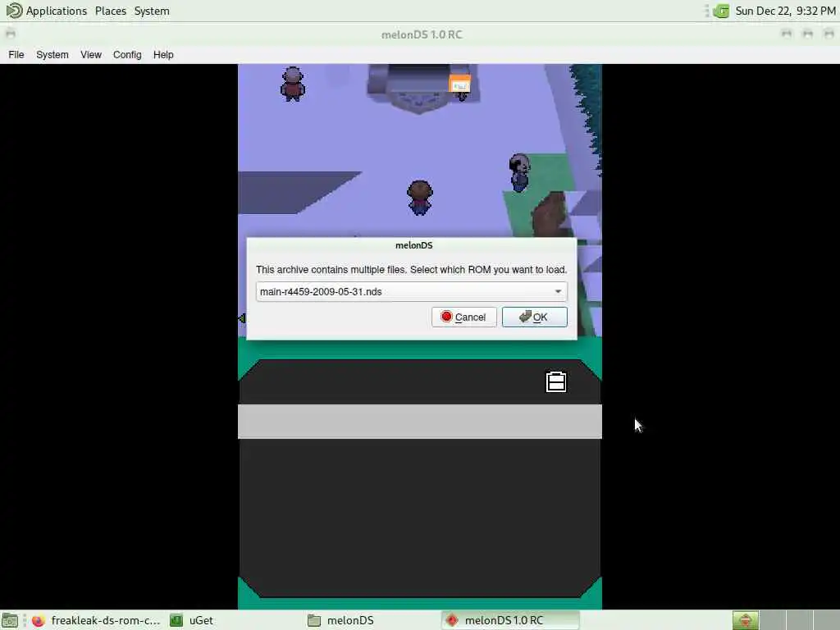Click the workspace switcher tray icon
840x630 pixels.
click(745, 620)
